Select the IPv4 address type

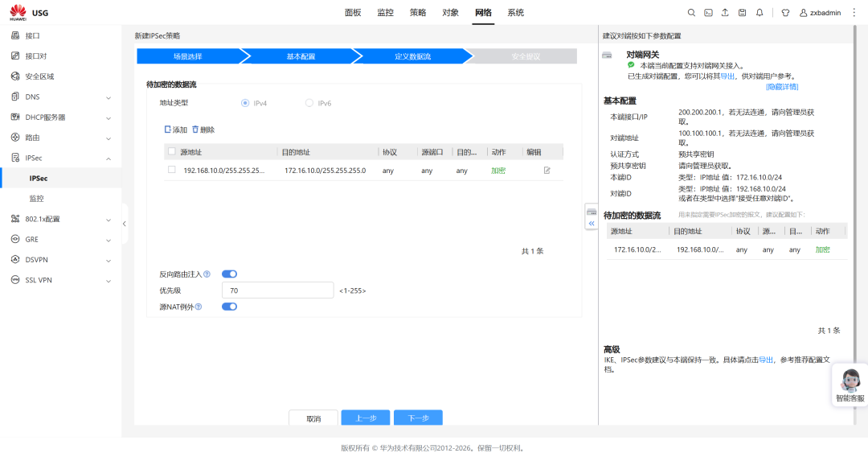(x=245, y=103)
